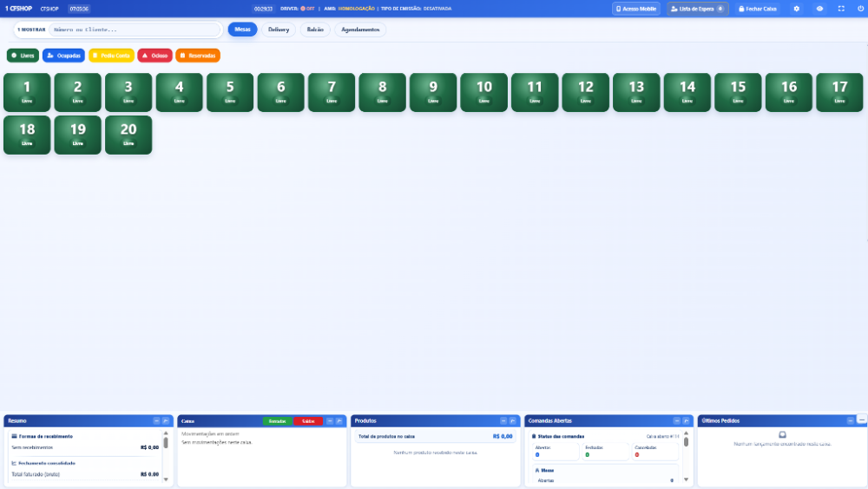This screenshot has height=489, width=868.
Task: Enter fullscreen mode via expand icon
Action: click(x=841, y=9)
